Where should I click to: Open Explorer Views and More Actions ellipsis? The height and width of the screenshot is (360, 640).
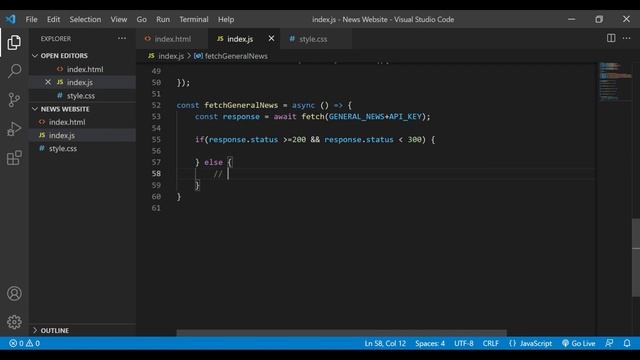point(122,38)
